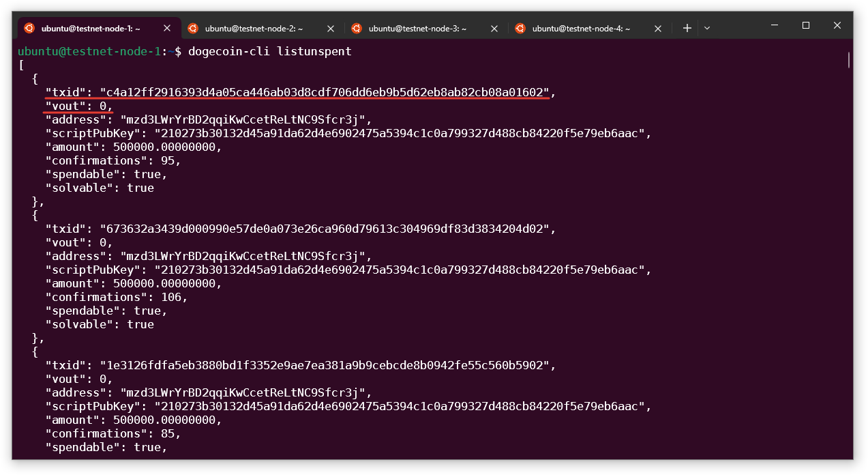Viewport: 868px width, 475px height.
Task: Click the first entry's scriptPubKey value
Action: (400, 133)
